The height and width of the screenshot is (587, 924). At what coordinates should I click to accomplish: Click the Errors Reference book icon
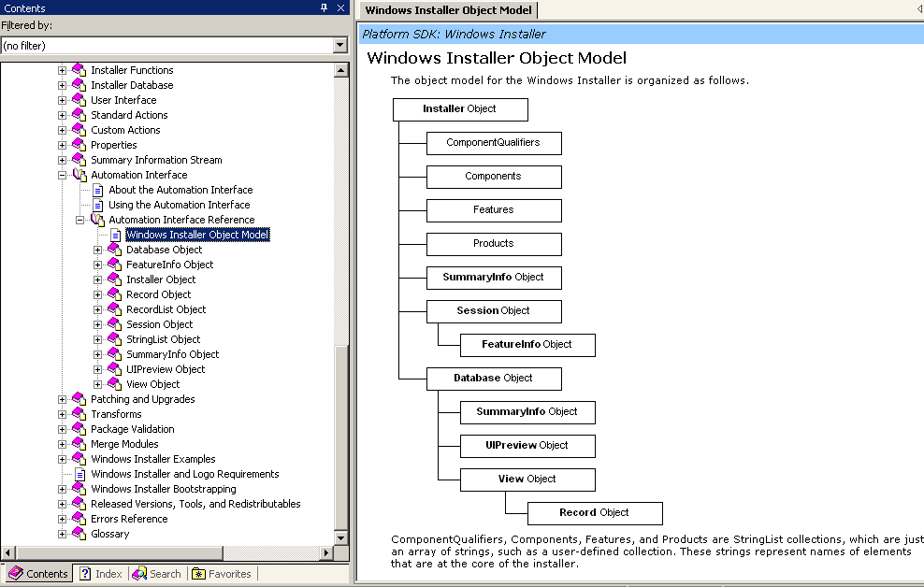click(x=79, y=519)
